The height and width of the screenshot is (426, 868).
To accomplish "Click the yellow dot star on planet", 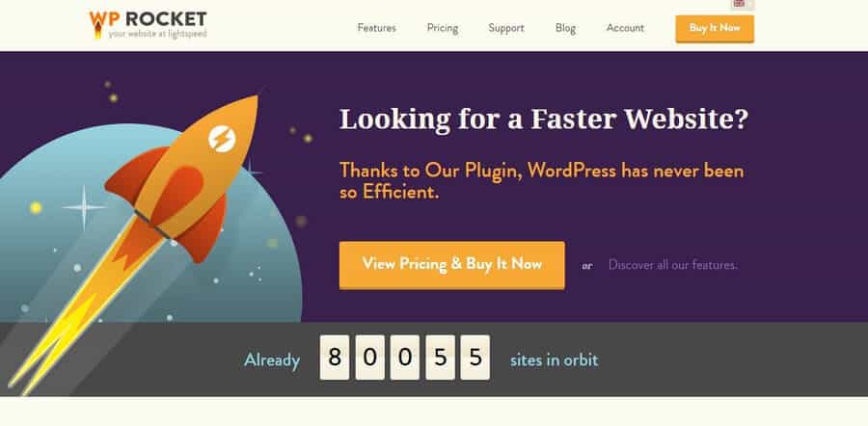I will [x=36, y=207].
